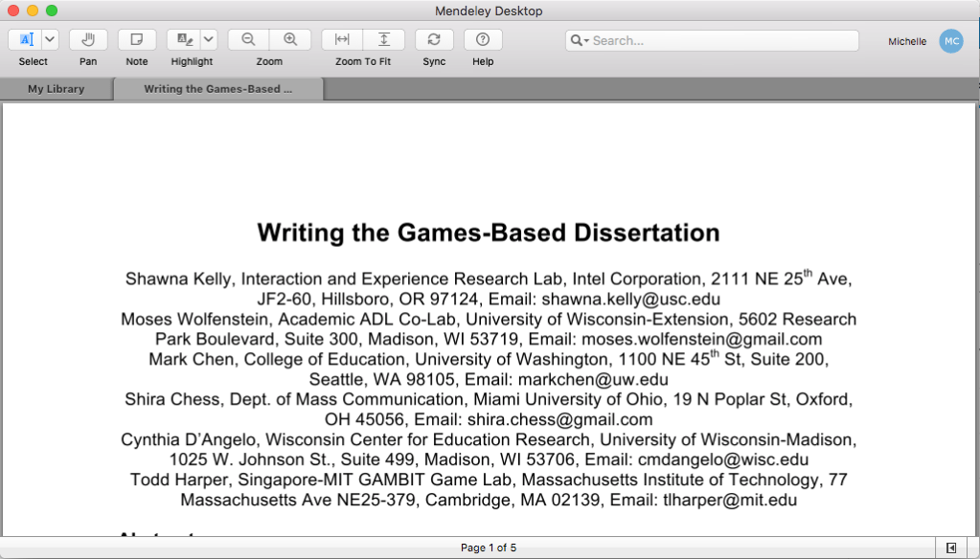The image size is (980, 559).
Task: Choose the Note annotation tool
Action: click(137, 39)
